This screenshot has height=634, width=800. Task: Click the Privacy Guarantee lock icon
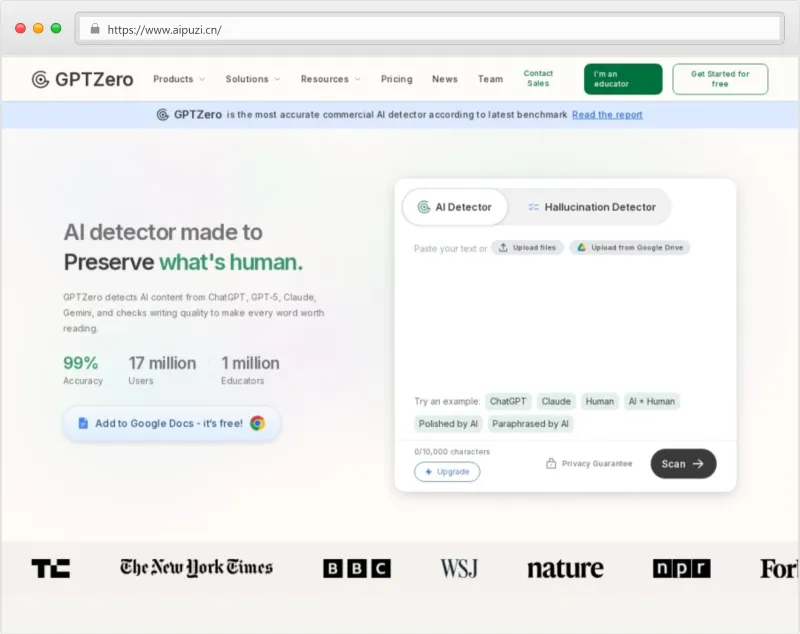pyautogui.click(x=551, y=464)
